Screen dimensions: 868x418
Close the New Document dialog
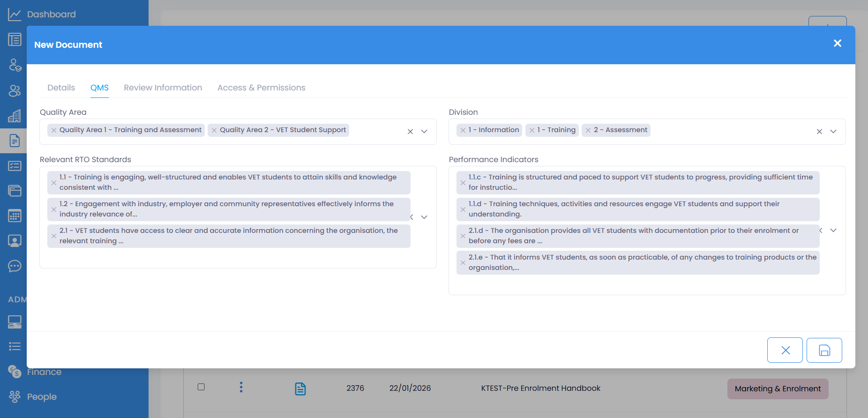(x=838, y=44)
